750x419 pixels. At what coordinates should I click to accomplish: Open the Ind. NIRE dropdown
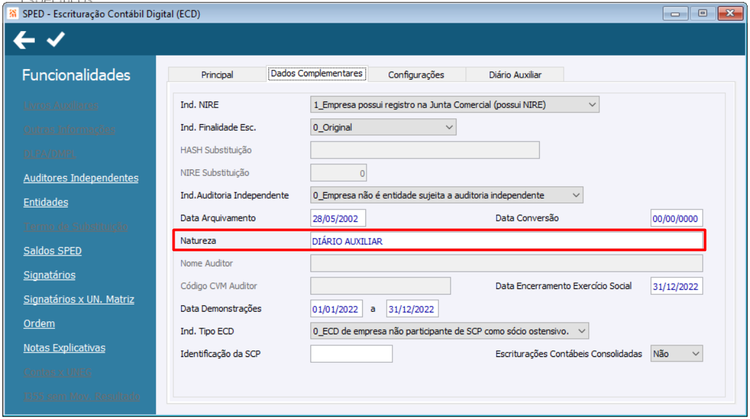[454, 105]
